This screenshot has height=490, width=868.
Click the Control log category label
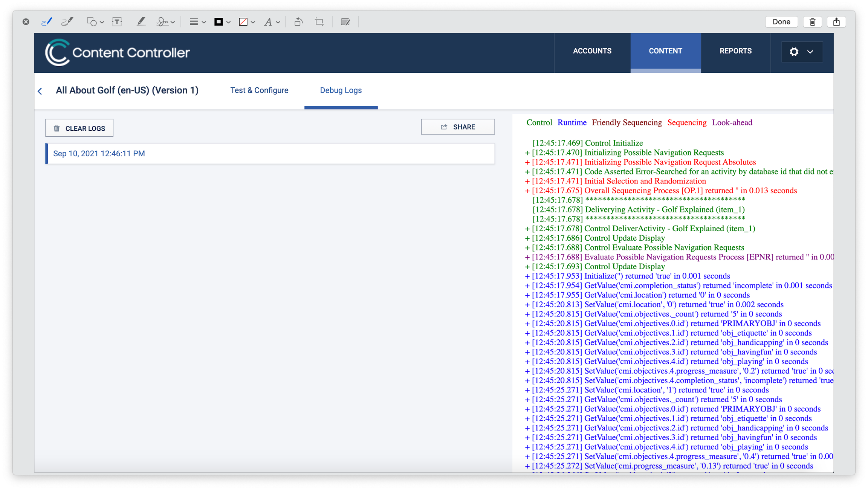pyautogui.click(x=539, y=122)
